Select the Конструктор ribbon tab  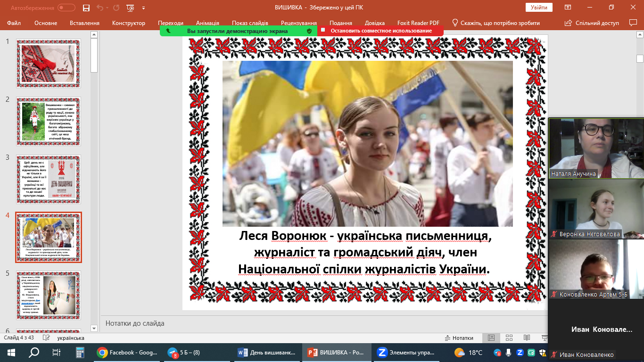[x=129, y=23]
